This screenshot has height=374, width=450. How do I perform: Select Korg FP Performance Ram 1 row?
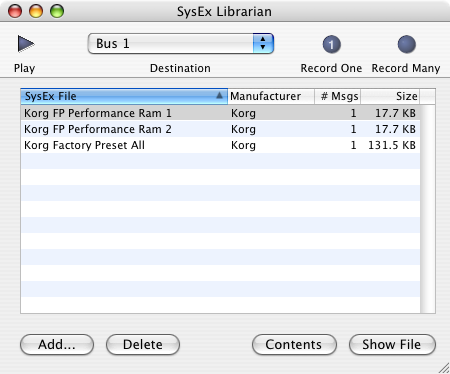(220, 113)
